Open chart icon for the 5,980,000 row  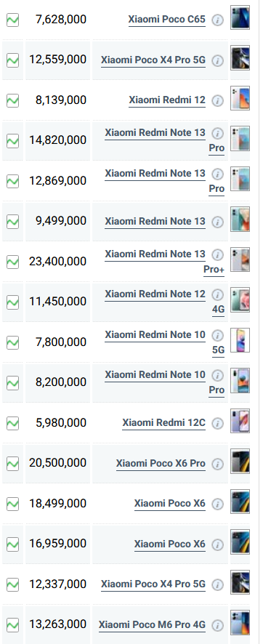tap(13, 423)
